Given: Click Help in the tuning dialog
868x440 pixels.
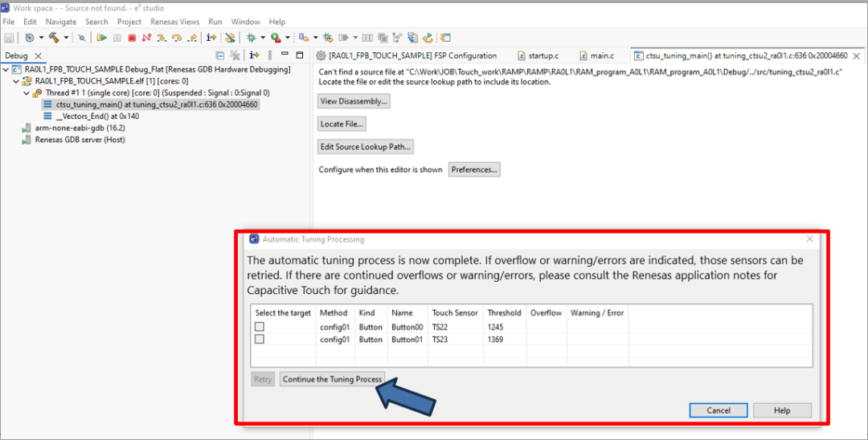Looking at the screenshot, I should [x=782, y=410].
